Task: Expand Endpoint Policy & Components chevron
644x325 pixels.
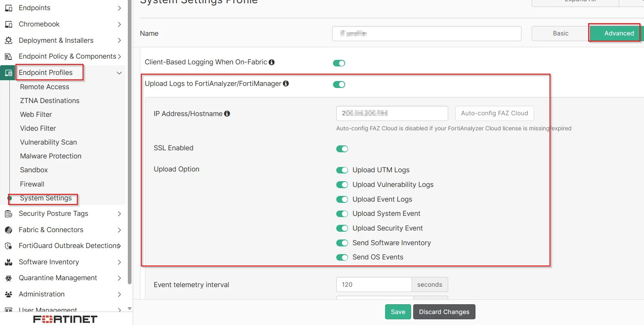Action: pyautogui.click(x=119, y=57)
